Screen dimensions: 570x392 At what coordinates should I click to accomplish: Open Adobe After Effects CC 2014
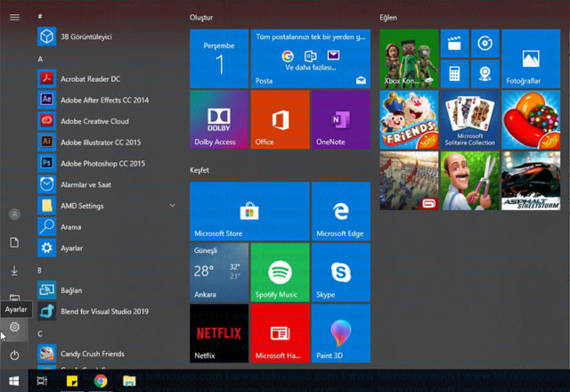pyautogui.click(x=107, y=100)
